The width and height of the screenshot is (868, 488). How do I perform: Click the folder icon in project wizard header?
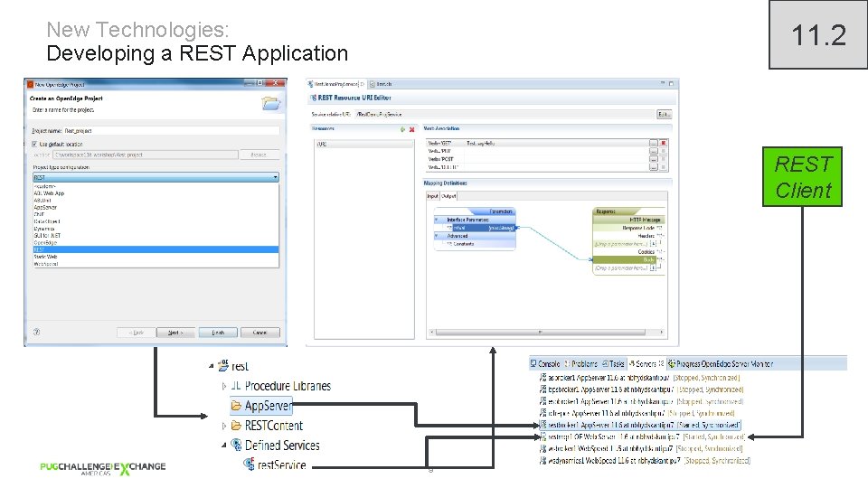270,103
